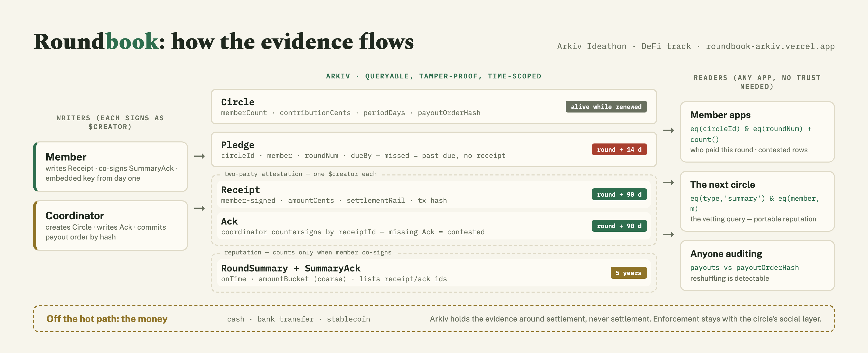The width and height of the screenshot is (868, 353).
Task: Click 'reshuffling is detectable' text
Action: 730,278
